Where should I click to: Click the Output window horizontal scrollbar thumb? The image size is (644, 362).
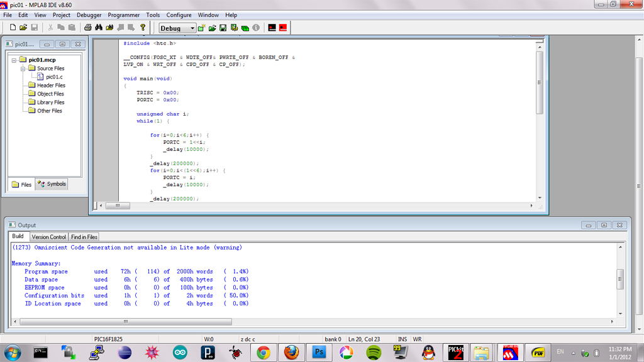point(126,322)
